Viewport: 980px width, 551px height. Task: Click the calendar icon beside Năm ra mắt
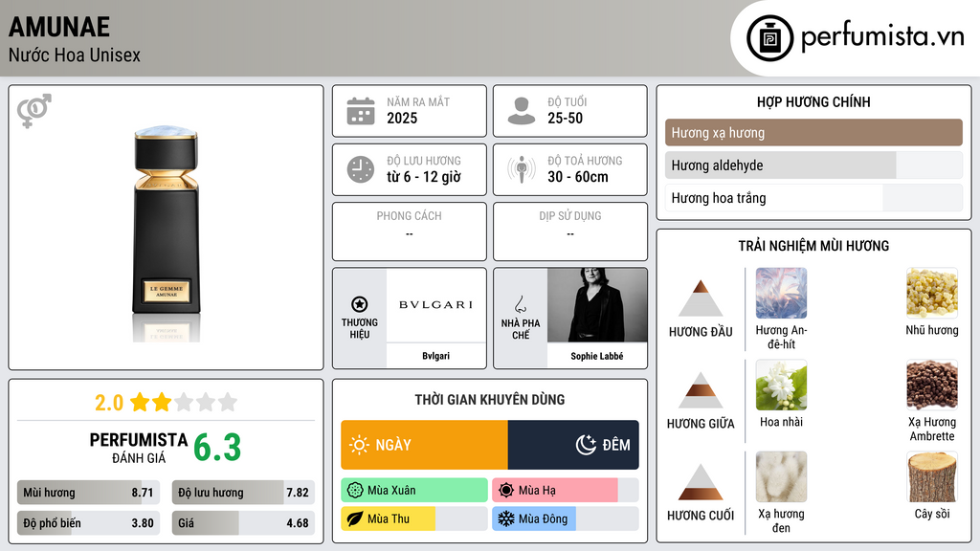[x=361, y=111]
